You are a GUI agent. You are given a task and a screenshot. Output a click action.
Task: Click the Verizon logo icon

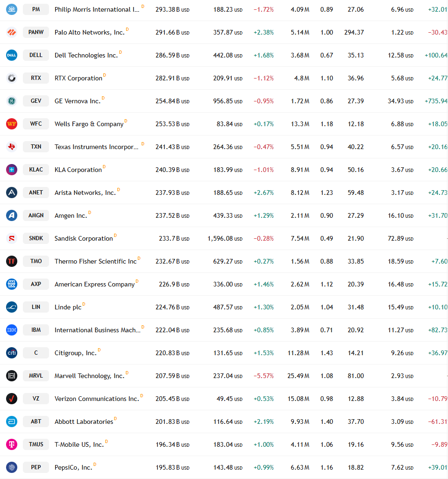point(12,399)
